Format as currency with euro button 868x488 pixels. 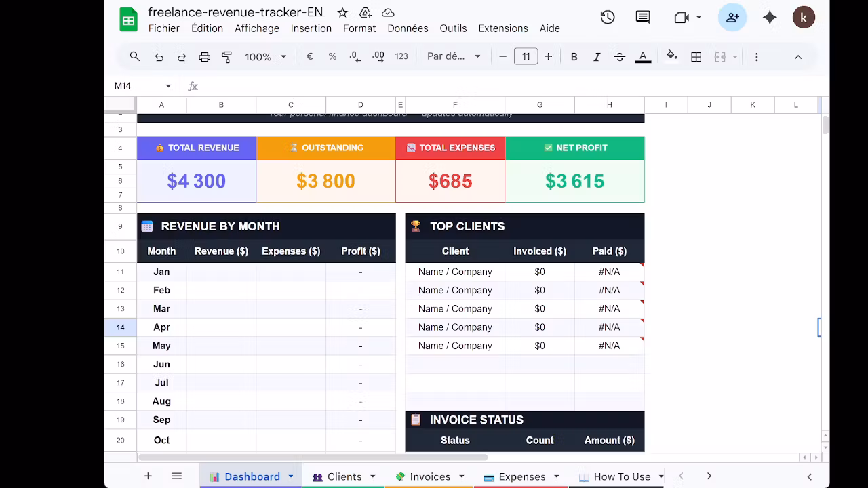310,57
